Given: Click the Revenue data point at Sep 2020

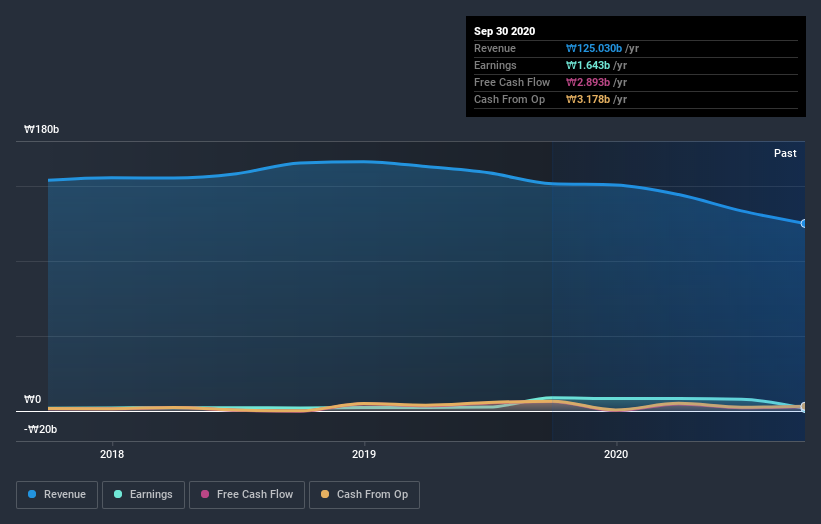Looking at the screenshot, I should pyautogui.click(x=804, y=224).
